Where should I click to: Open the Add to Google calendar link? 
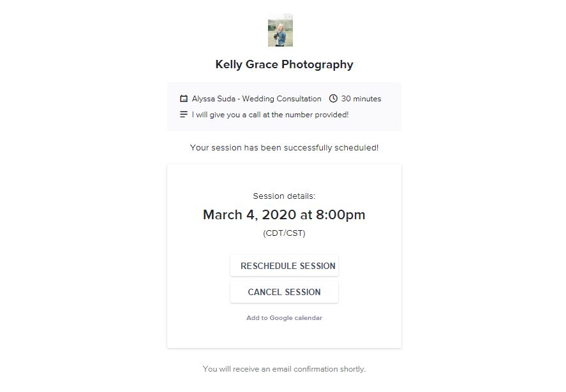[284, 317]
